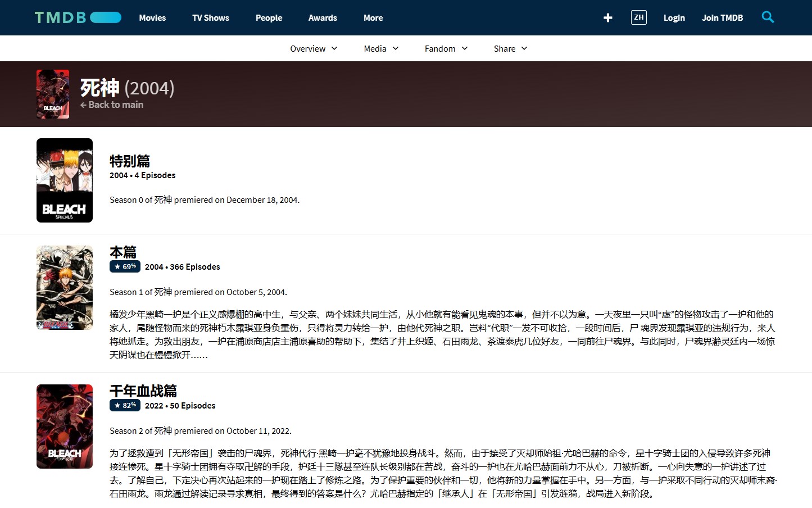Click the 本篇 overview paragraph
Screen dimensions: 812x508
pos(442,334)
